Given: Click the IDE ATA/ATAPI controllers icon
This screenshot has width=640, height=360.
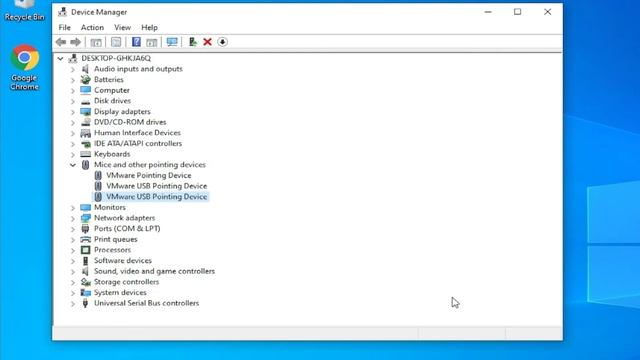Looking at the screenshot, I should tap(85, 144).
